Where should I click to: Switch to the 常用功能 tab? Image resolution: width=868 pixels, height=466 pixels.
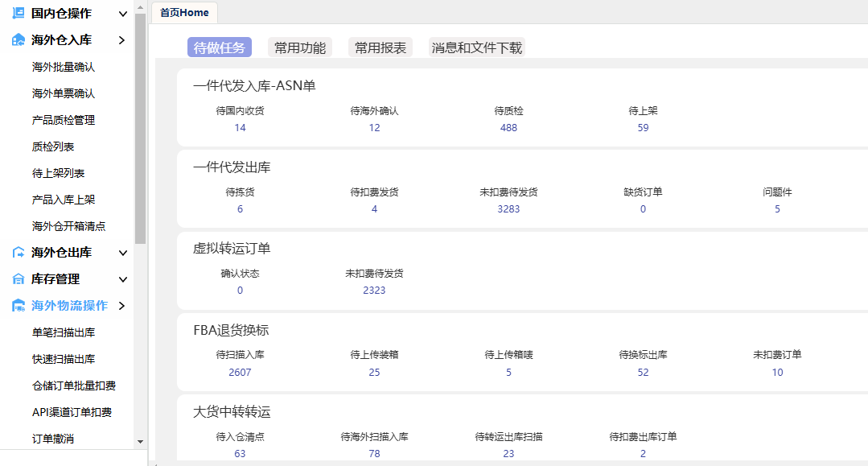299,47
